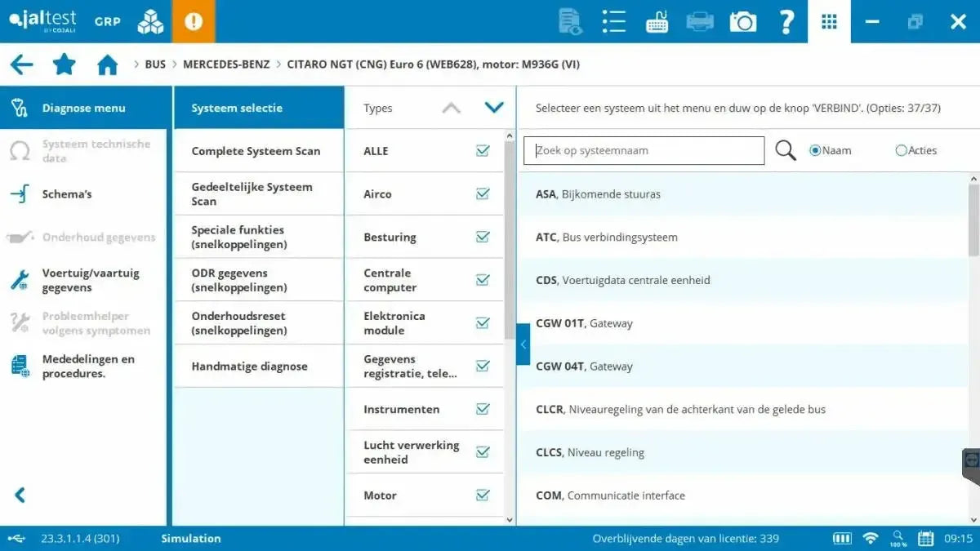Select Handmatige diagnose menu item
The height and width of the screenshot is (551, 980).
point(249,367)
